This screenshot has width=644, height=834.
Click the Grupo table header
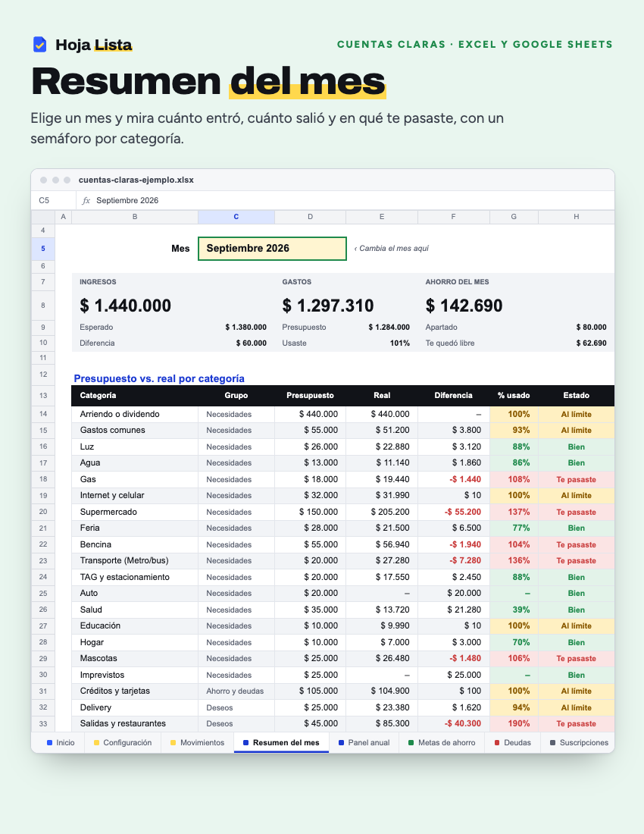point(236,395)
